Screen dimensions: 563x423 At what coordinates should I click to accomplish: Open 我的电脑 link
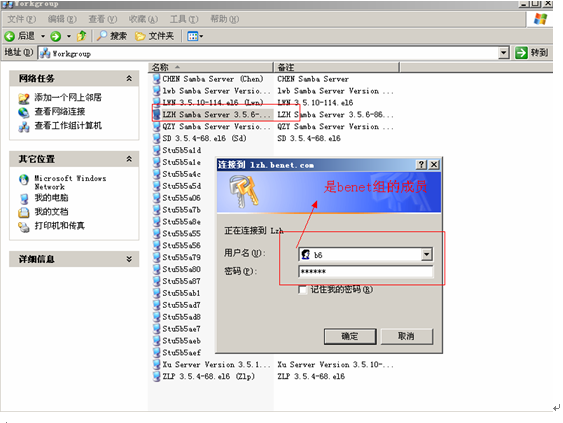(51, 197)
